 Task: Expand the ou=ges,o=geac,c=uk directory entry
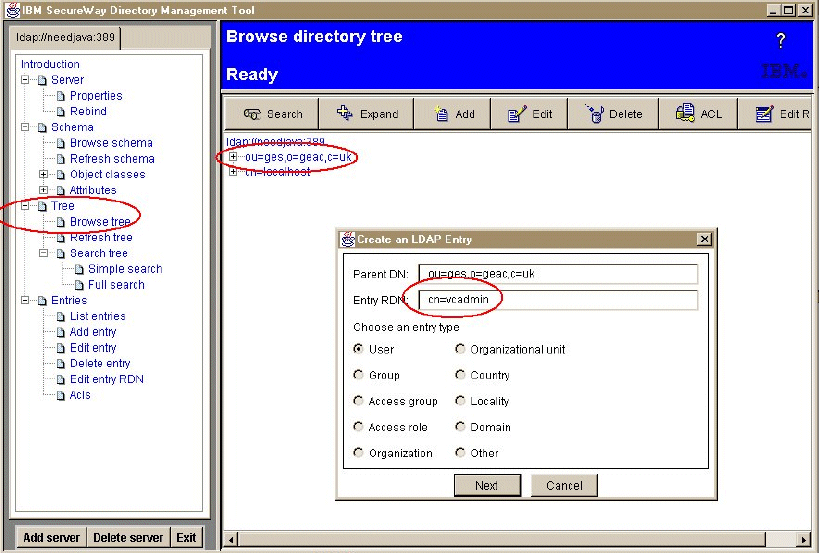pyautogui.click(x=233, y=157)
